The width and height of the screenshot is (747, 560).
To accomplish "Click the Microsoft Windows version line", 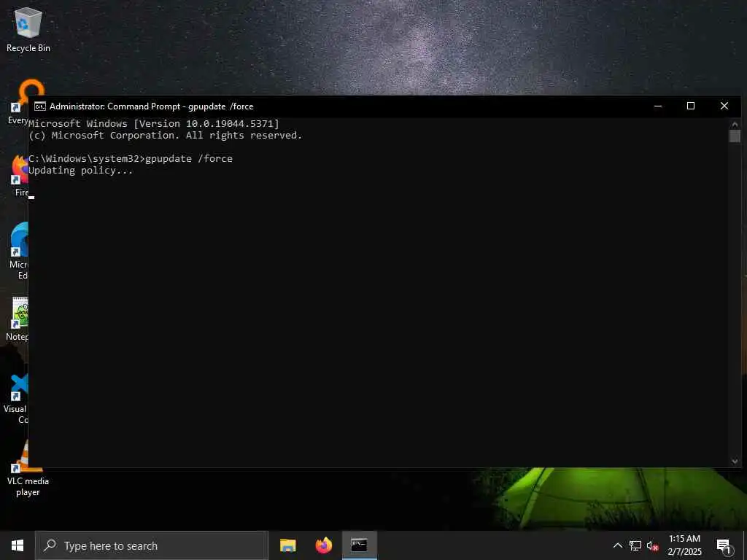I will tap(154, 124).
